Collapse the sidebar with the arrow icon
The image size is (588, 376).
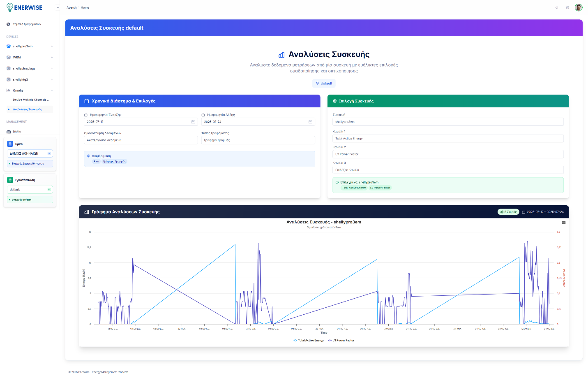coord(58,8)
